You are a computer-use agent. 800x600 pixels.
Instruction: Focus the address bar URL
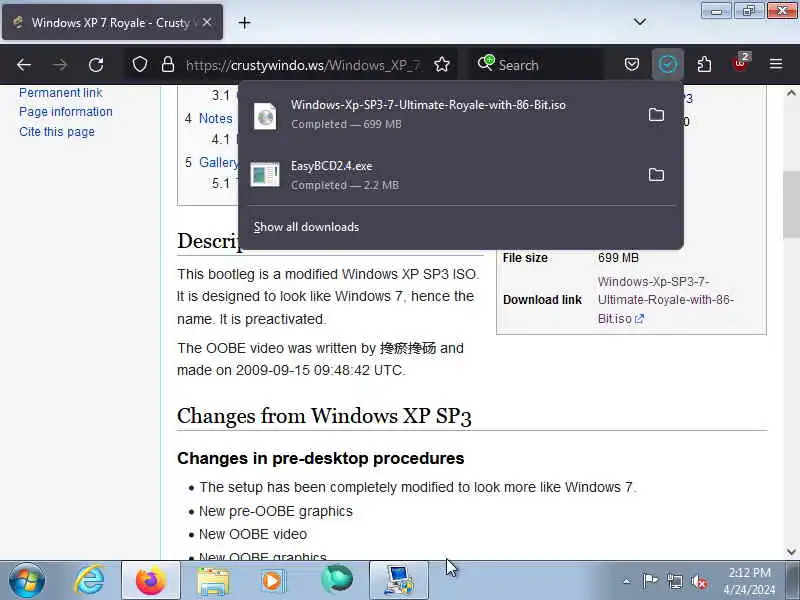pos(303,65)
